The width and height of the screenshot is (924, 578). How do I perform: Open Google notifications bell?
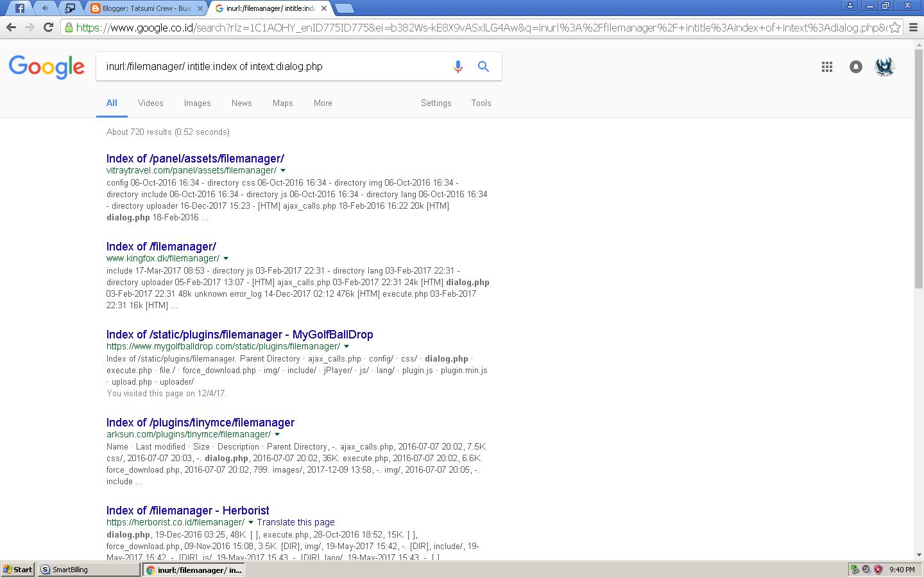(x=856, y=67)
